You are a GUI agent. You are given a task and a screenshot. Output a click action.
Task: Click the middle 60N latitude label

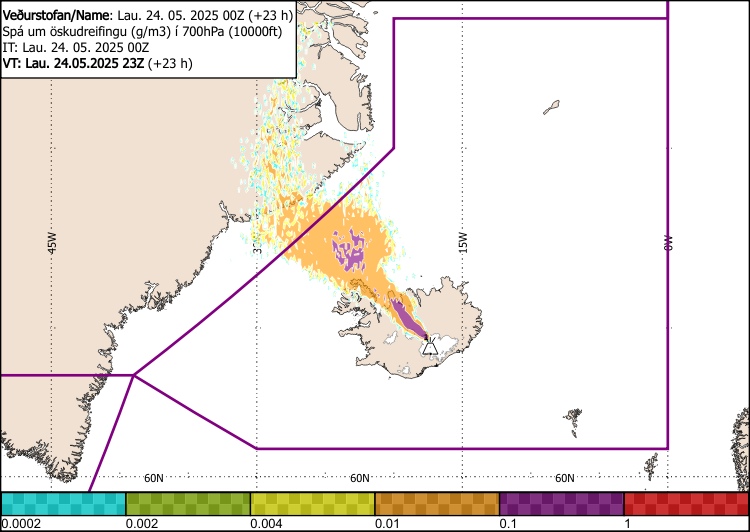[360, 478]
